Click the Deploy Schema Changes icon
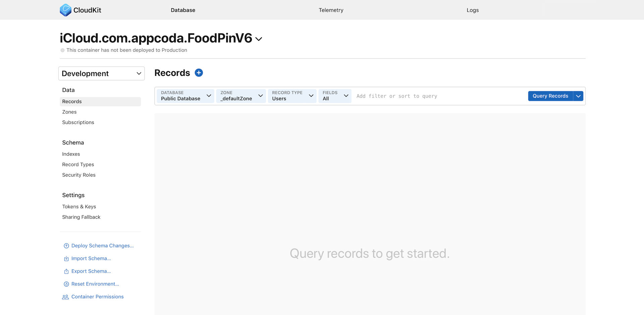The image size is (644, 315). tap(66, 245)
